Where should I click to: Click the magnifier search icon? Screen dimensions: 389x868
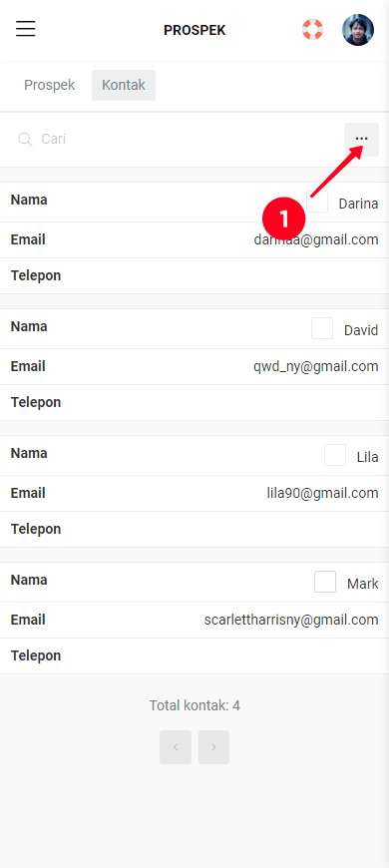click(x=25, y=139)
